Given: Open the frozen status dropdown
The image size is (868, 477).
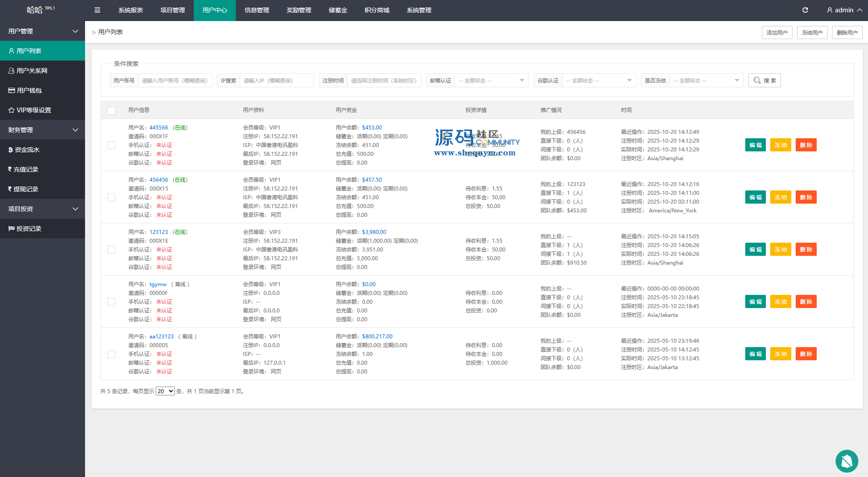Looking at the screenshot, I should point(706,81).
